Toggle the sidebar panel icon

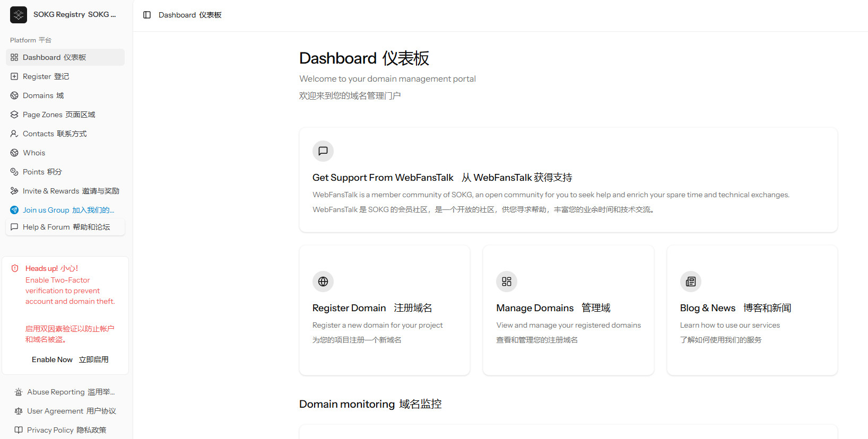[147, 15]
